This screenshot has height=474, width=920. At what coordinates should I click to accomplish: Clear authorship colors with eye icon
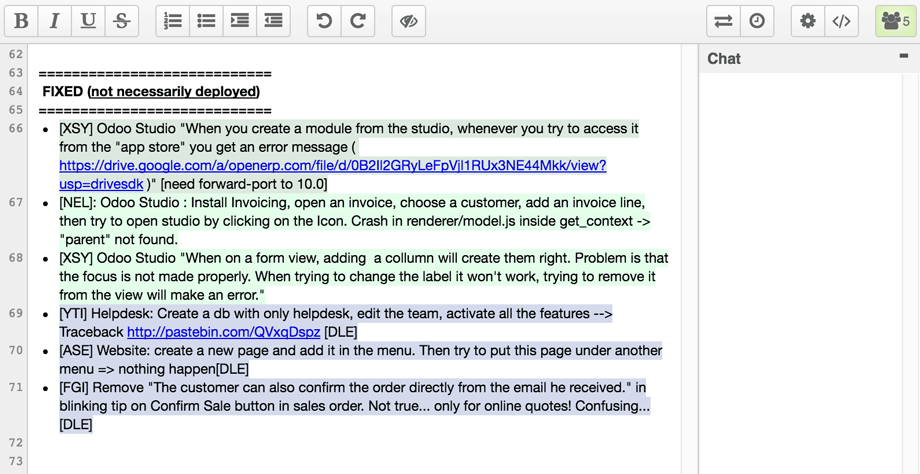point(408,21)
